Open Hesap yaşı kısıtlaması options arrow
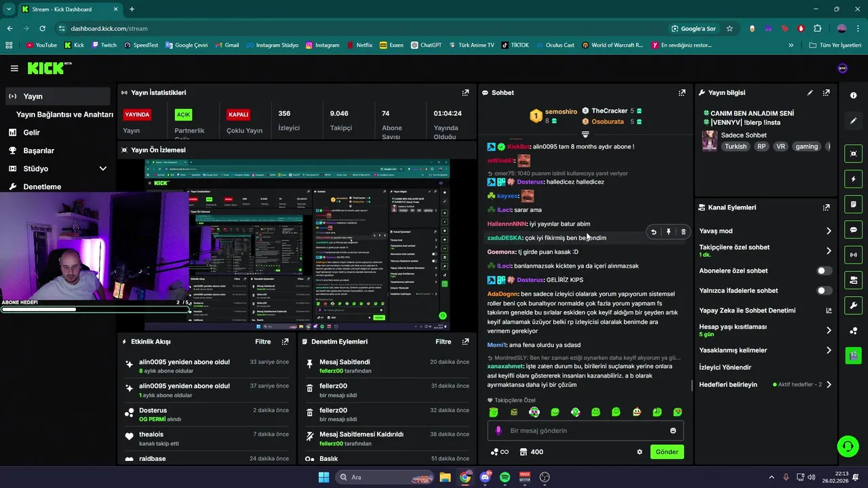Image resolution: width=868 pixels, height=488 pixels. (x=829, y=331)
